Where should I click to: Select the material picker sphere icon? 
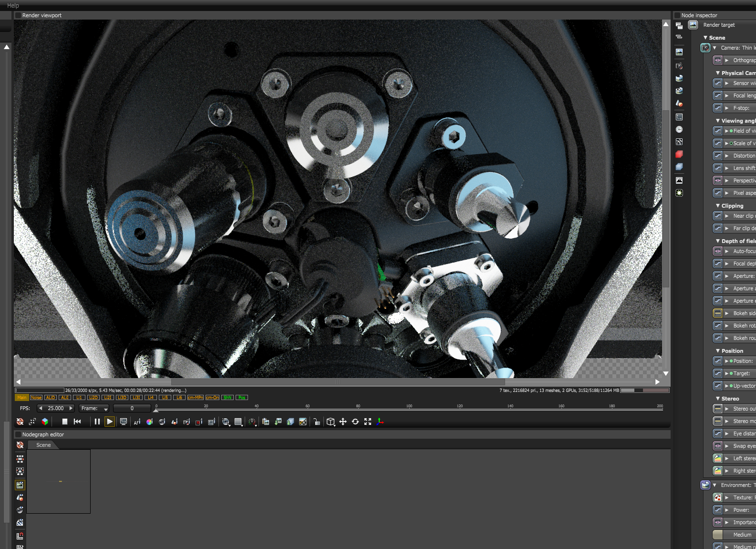(162, 422)
